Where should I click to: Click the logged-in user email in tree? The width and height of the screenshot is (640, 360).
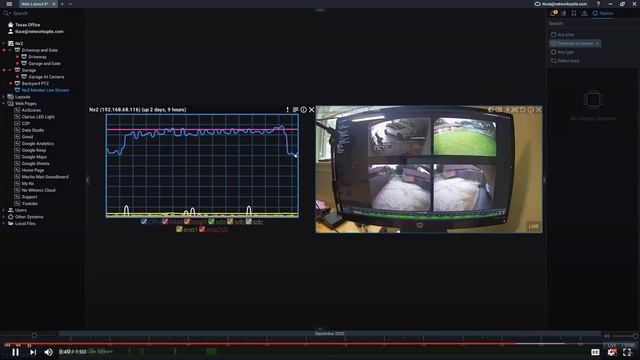click(39, 31)
